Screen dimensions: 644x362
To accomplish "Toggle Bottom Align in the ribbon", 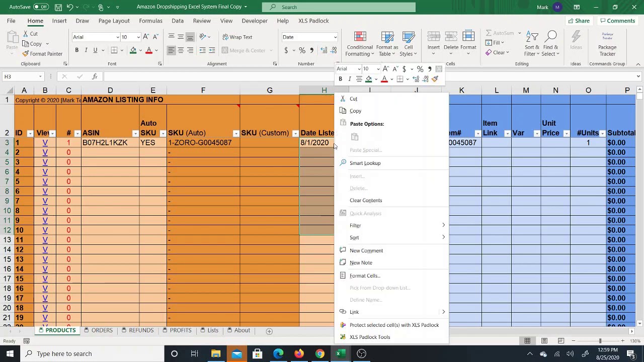I will coord(190,37).
